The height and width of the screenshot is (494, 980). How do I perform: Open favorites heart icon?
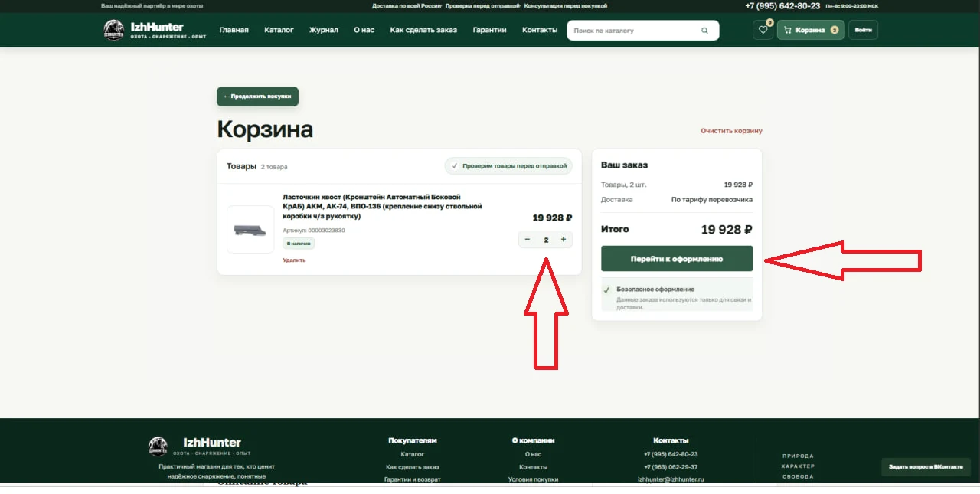(763, 30)
